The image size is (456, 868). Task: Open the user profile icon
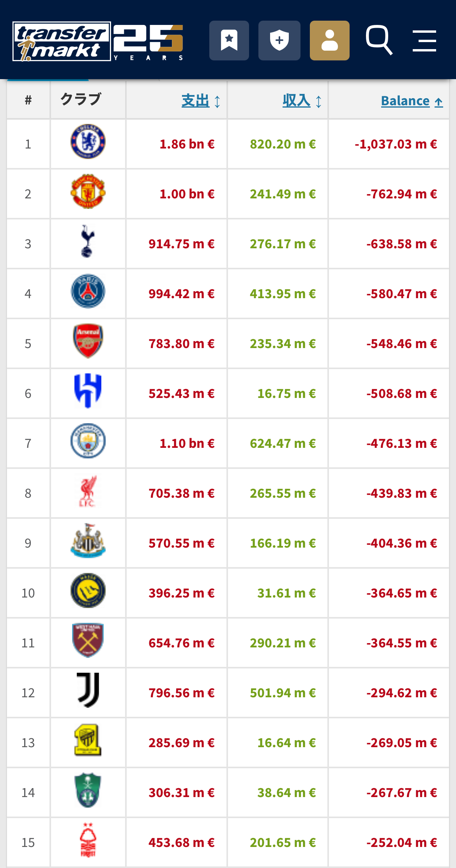(330, 41)
